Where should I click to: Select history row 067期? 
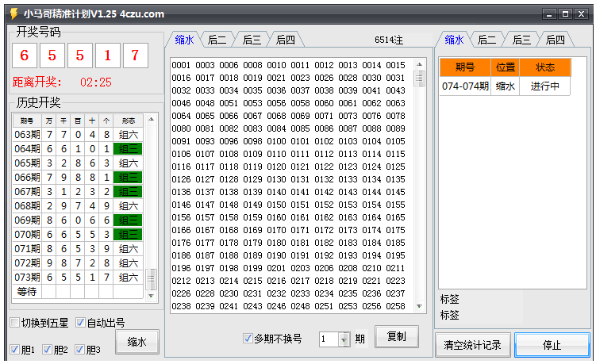click(78, 191)
